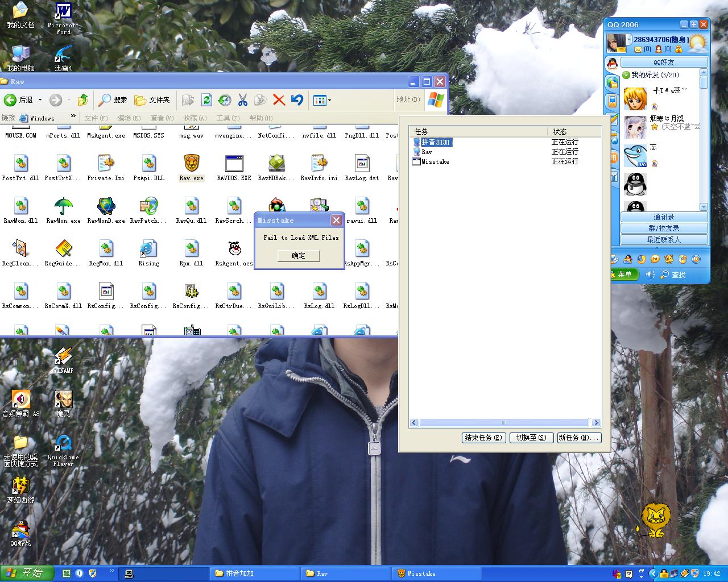Open the 梦幻西游 desktop shortcut
Viewport: 728px width, 582px height.
[x=20, y=489]
